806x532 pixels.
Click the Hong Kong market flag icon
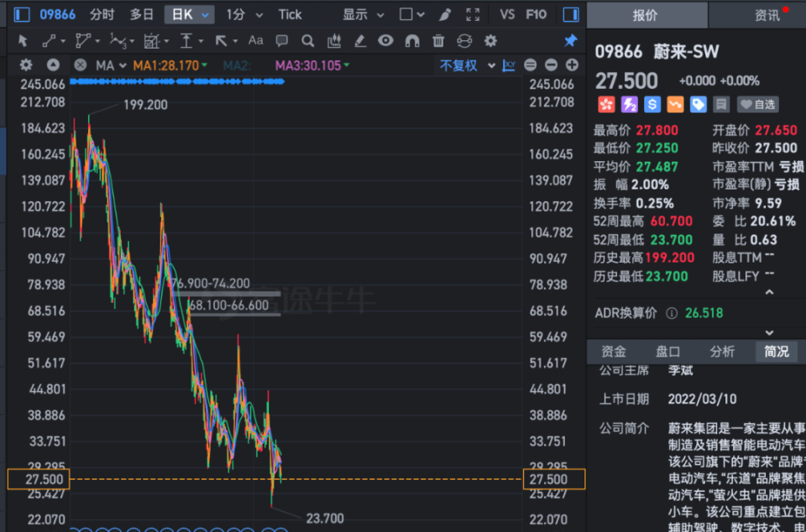point(606,104)
